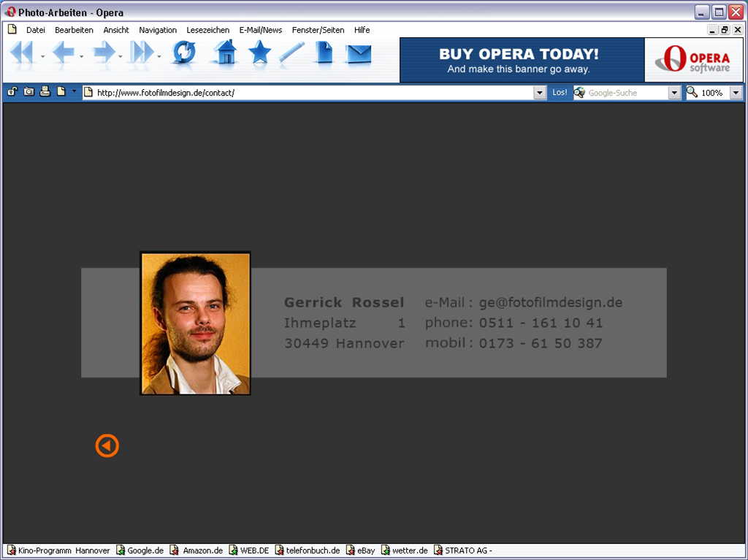Screen dimensions: 748x560
Task: Open the Forward button's history dropdown
Action: point(121,57)
